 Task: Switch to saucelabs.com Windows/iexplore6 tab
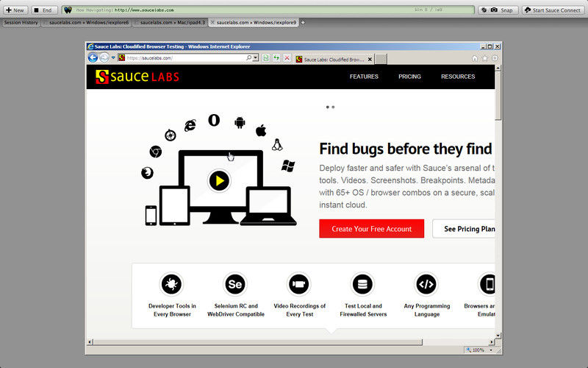point(86,23)
